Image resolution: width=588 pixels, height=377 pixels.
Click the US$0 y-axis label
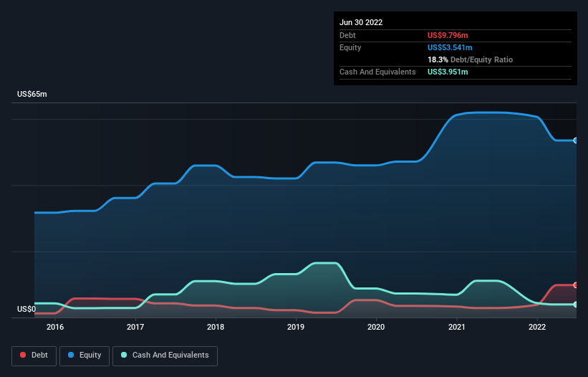[26, 309]
